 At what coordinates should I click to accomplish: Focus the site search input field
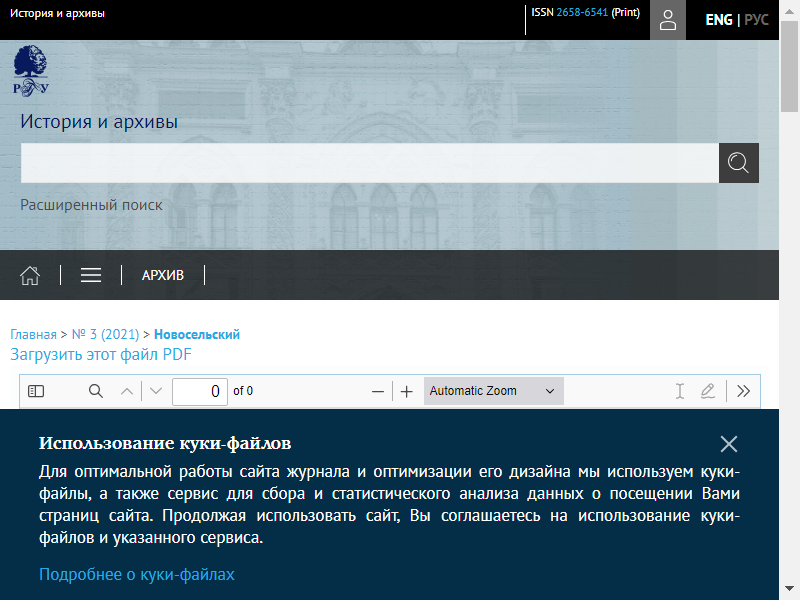[x=370, y=163]
